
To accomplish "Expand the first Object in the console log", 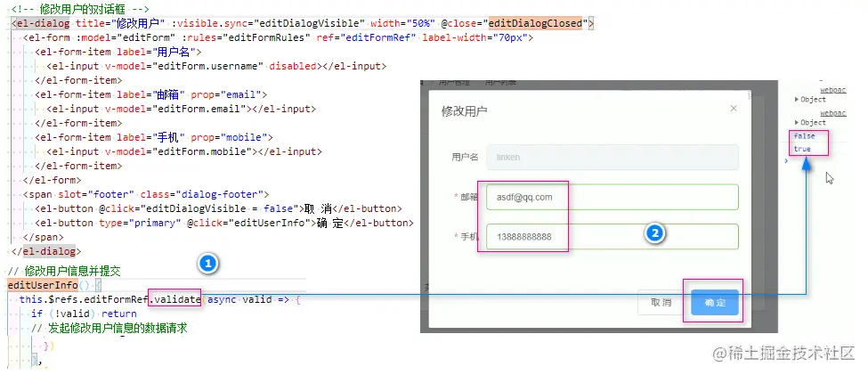I will click(810, 100).
